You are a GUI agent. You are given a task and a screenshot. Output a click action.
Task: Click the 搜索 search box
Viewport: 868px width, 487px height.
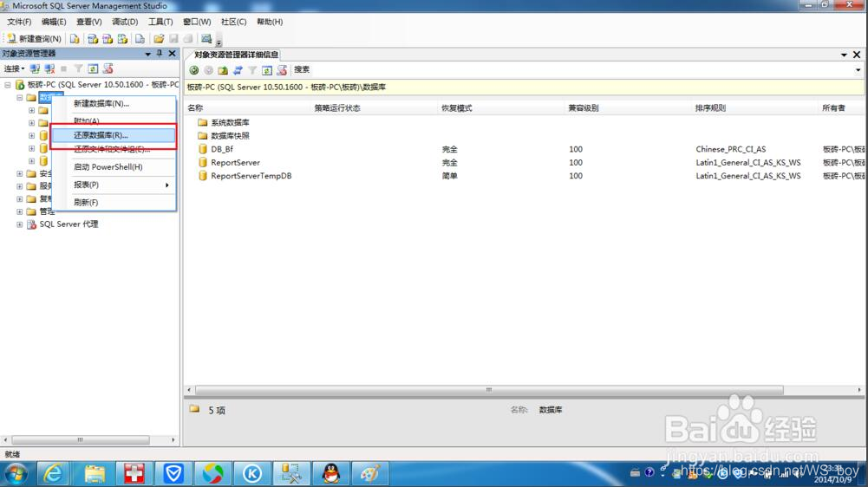pos(573,69)
